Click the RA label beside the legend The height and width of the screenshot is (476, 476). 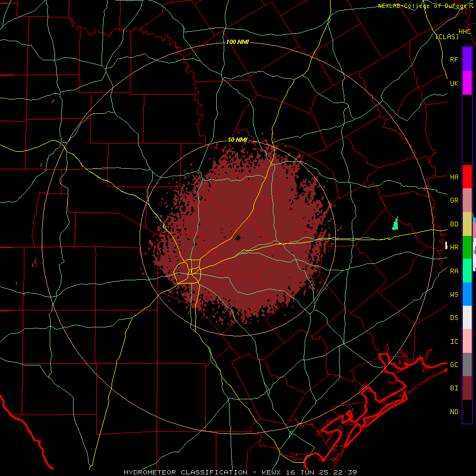(x=454, y=271)
